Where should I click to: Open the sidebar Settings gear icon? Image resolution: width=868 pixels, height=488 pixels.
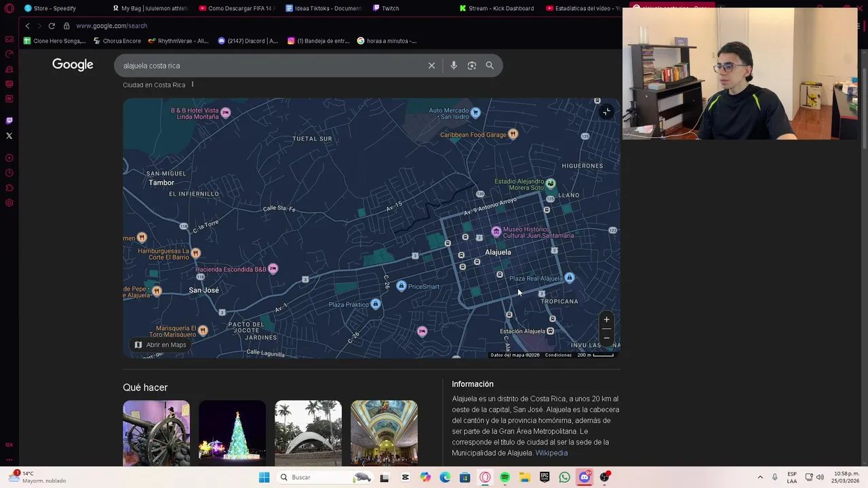pyautogui.click(x=9, y=203)
